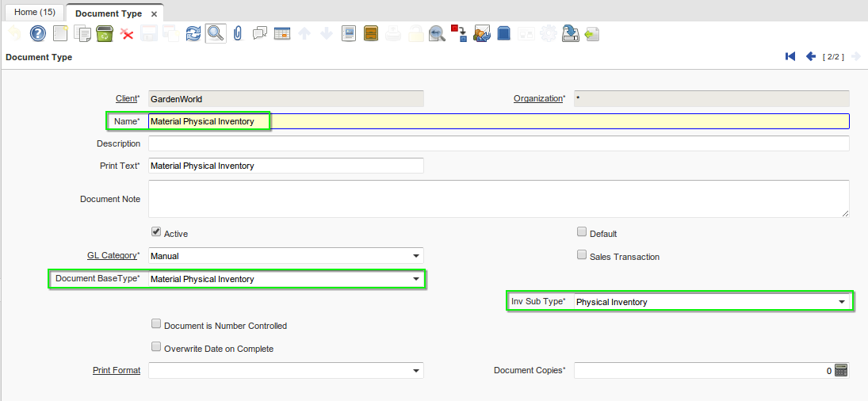Screen dimensions: 868x401
Task: Click the Attachment paperclip icon
Action: pos(237,33)
